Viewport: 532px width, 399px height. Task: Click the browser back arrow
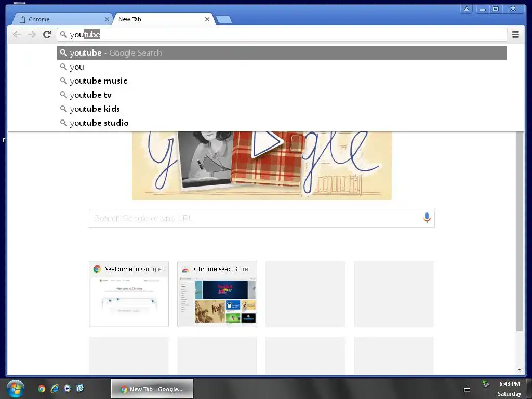[17, 34]
